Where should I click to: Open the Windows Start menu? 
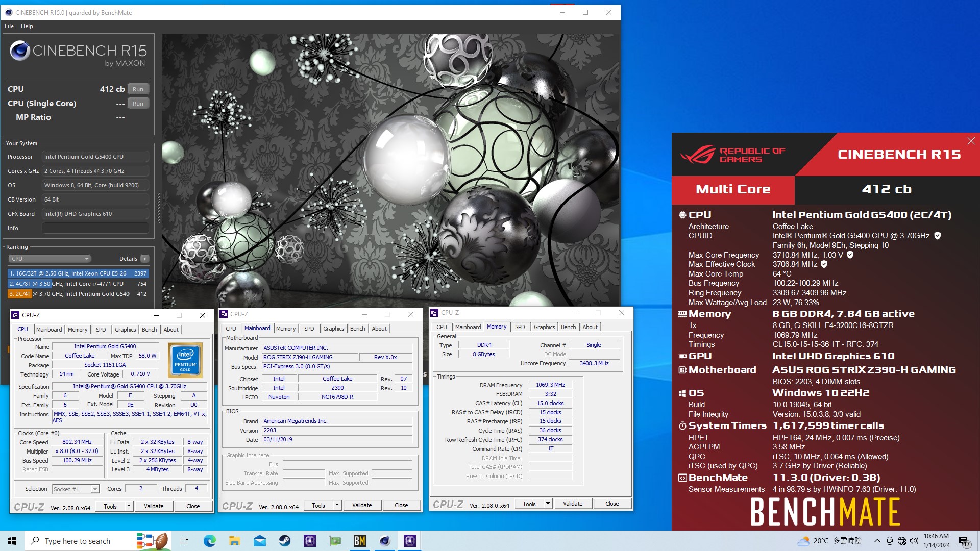[12, 541]
